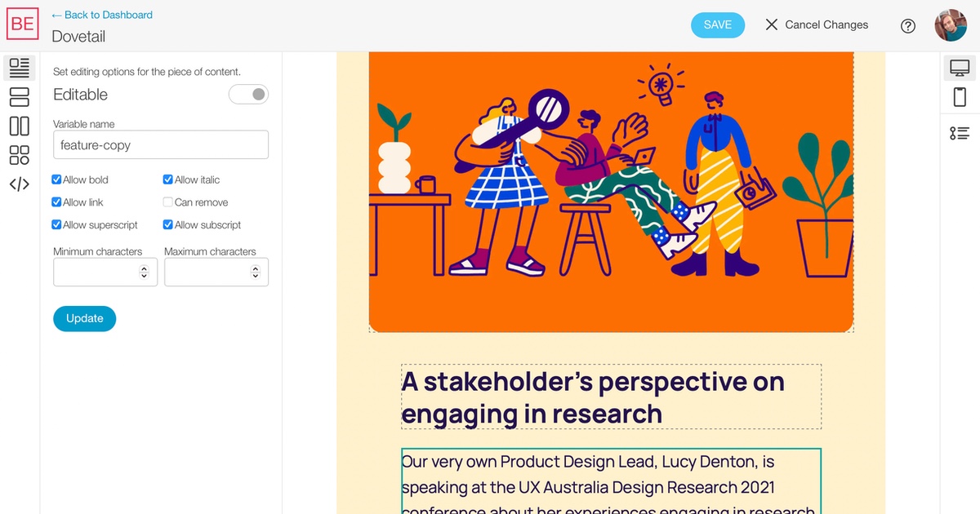The image size is (980, 514).
Task: Switch to mobile preview
Action: coord(960,97)
